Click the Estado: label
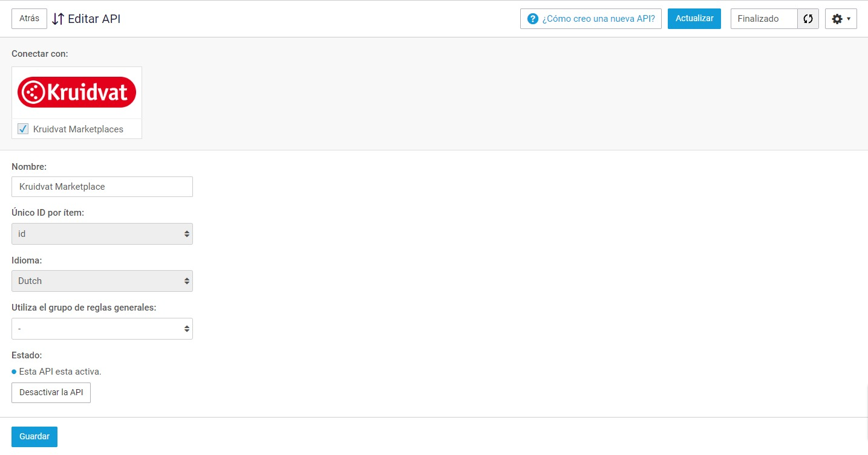 [27, 355]
